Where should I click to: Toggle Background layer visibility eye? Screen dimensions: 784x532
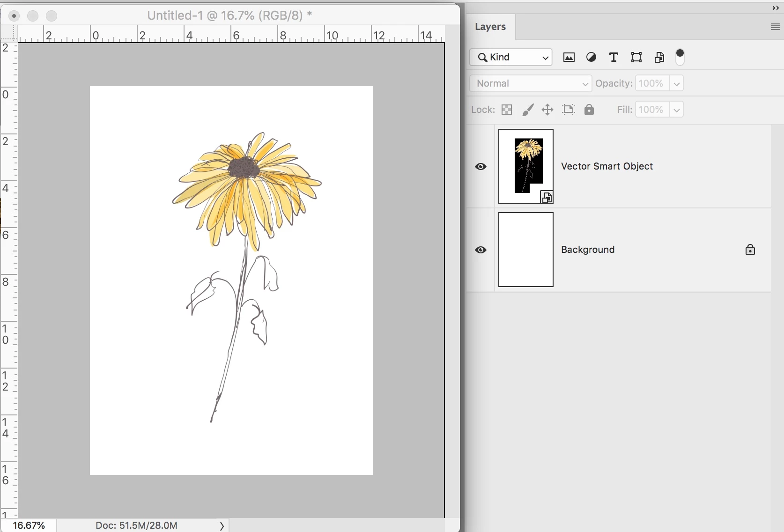coord(481,250)
